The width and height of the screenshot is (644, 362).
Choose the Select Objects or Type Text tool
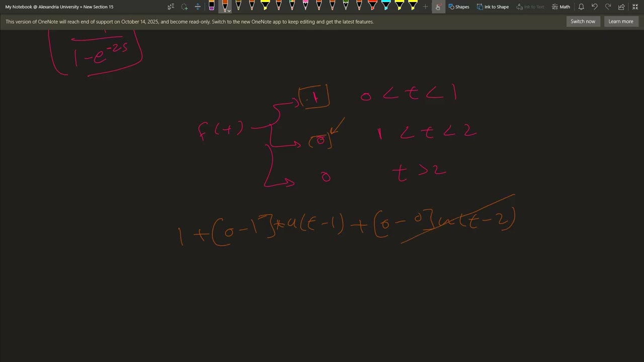tap(171, 7)
